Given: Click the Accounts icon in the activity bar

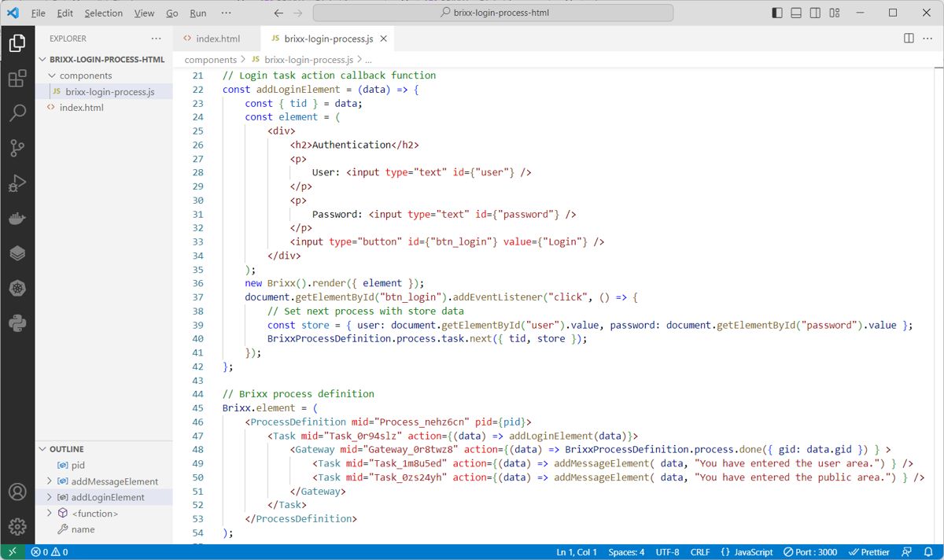Looking at the screenshot, I should coord(17,492).
